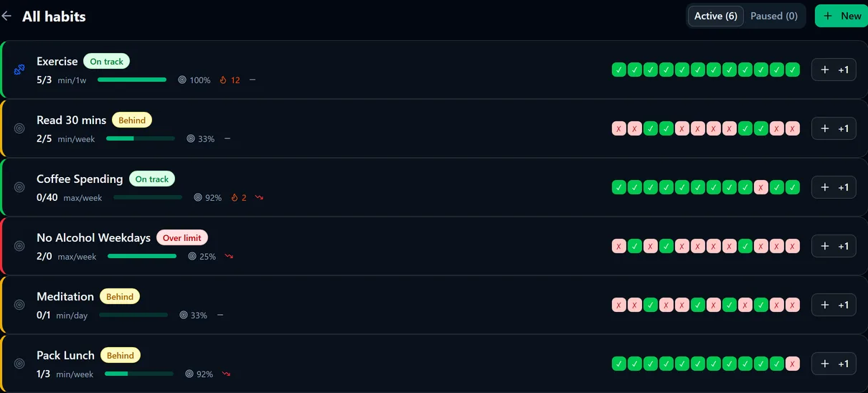The height and width of the screenshot is (393, 868).
Task: Toggle the last day box in Pack Lunch row
Action: (x=793, y=364)
